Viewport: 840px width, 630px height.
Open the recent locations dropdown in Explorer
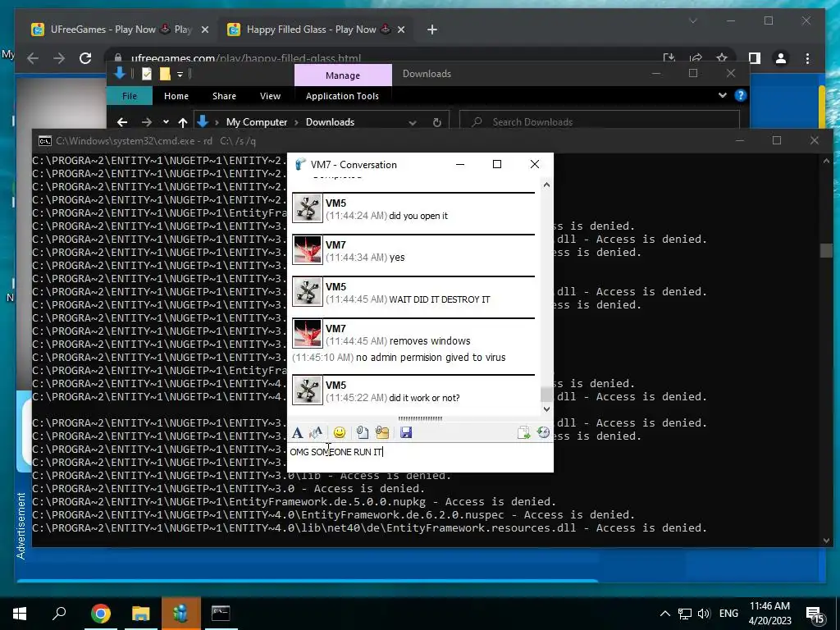tap(166, 122)
